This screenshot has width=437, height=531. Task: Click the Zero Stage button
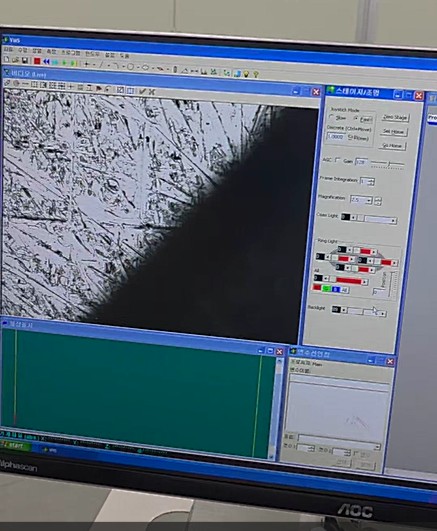point(395,118)
